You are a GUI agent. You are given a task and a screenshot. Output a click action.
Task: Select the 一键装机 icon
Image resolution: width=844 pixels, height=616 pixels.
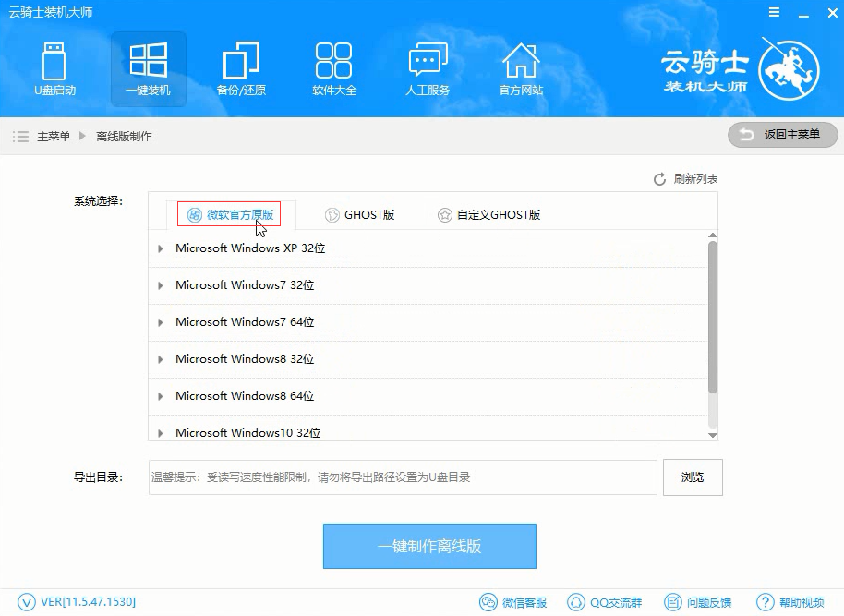tap(148, 69)
